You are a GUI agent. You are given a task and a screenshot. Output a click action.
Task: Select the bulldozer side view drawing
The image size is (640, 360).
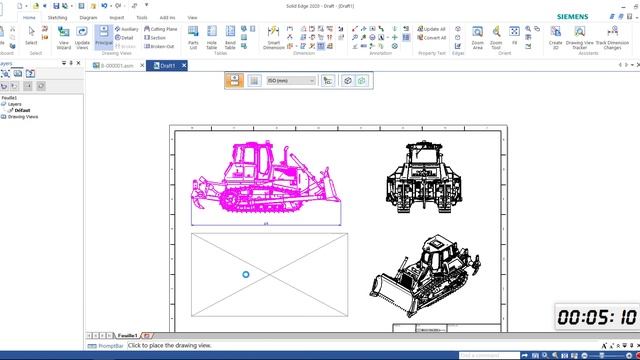266,177
